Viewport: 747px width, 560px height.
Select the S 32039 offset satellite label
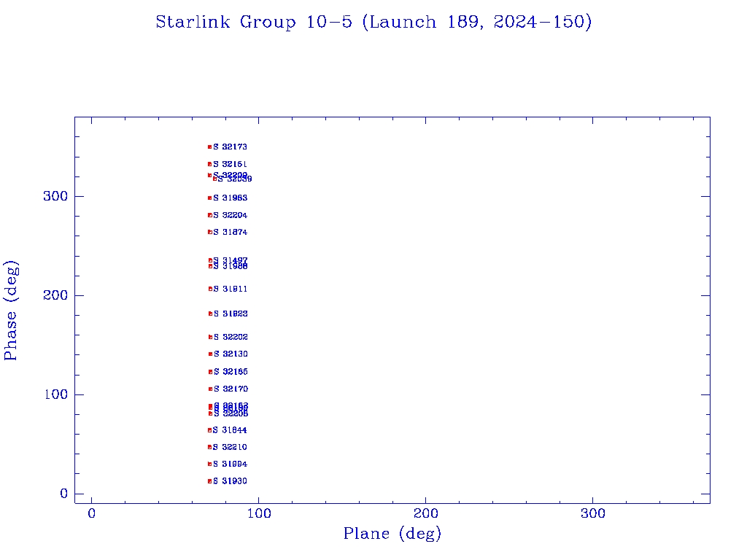(x=235, y=179)
